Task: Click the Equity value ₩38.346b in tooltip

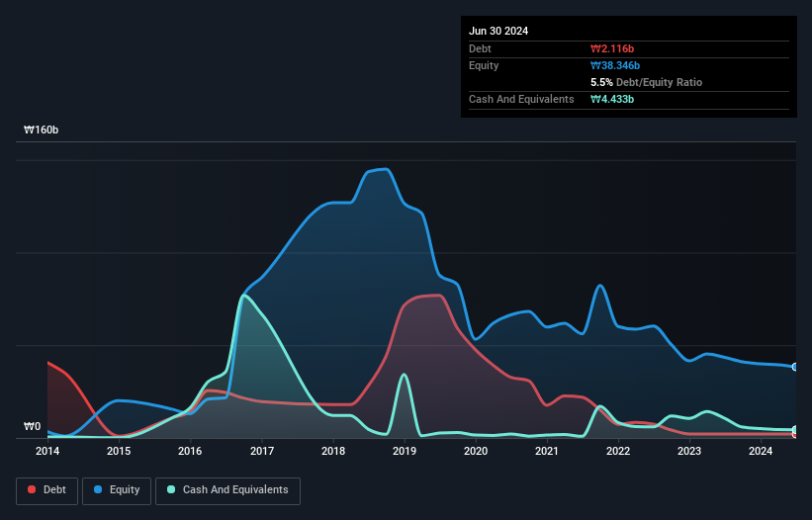Action: (x=615, y=65)
